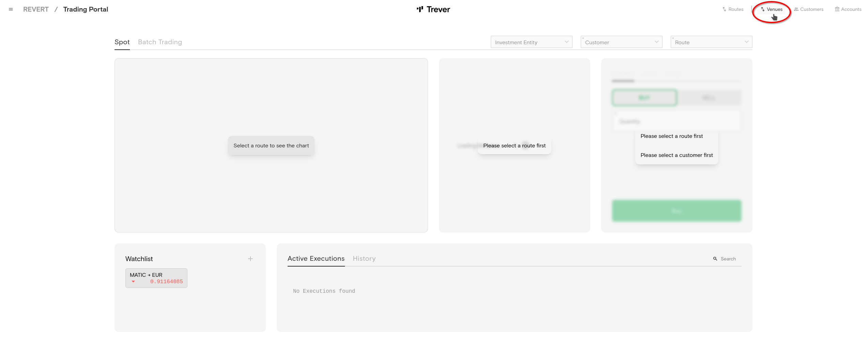This screenshot has width=868, height=352.
Task: Switch to the Batch Trading tab
Action: pos(160,42)
